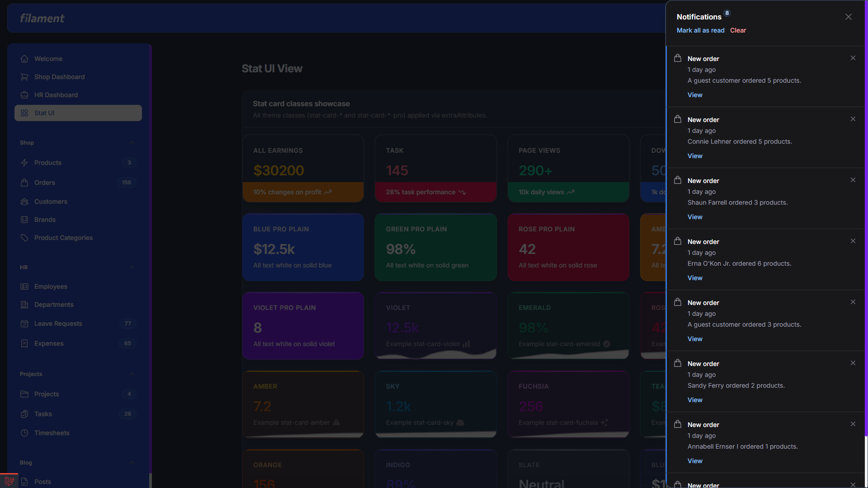868x488 pixels.
Task: Click the BLUE PRO PLAIN card
Action: (303, 247)
